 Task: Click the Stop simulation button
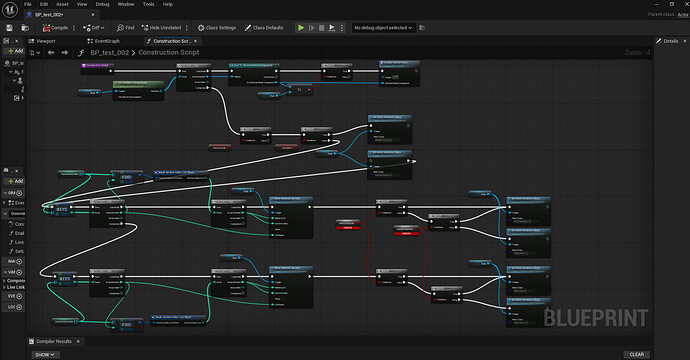pos(322,28)
